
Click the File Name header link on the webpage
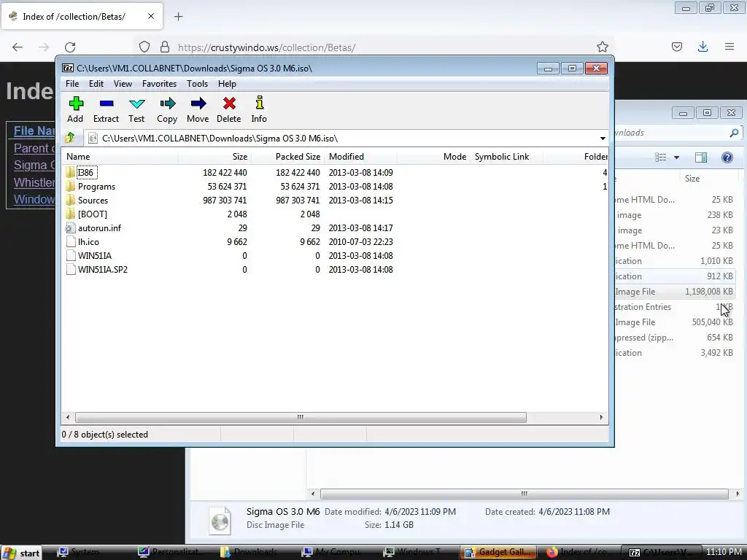point(34,131)
